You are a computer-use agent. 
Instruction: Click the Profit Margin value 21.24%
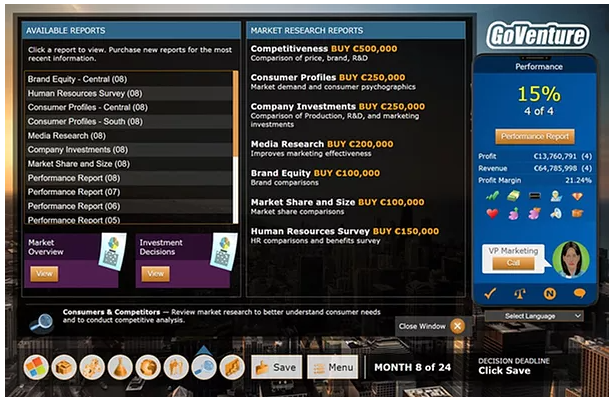pyautogui.click(x=578, y=180)
